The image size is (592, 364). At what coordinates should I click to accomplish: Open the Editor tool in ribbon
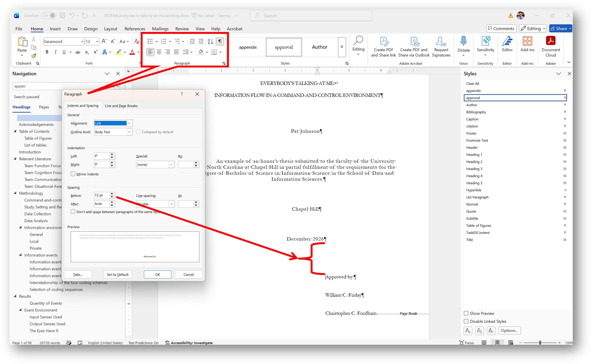(x=507, y=44)
